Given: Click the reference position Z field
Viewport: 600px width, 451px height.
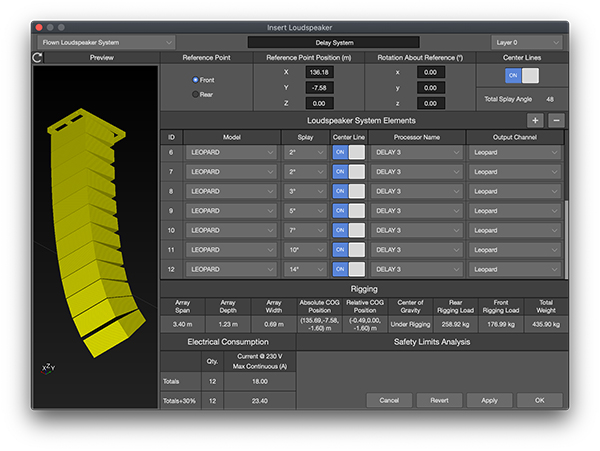Looking at the screenshot, I should click(319, 103).
